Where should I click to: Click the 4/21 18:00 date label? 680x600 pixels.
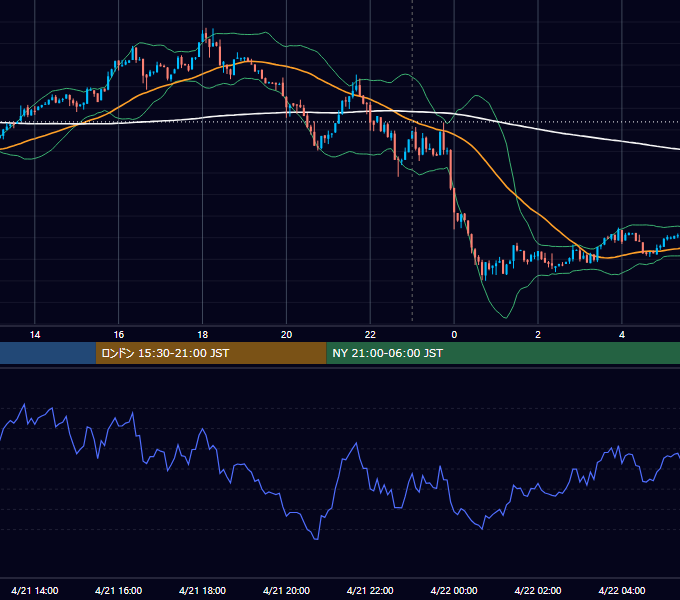[203, 590]
